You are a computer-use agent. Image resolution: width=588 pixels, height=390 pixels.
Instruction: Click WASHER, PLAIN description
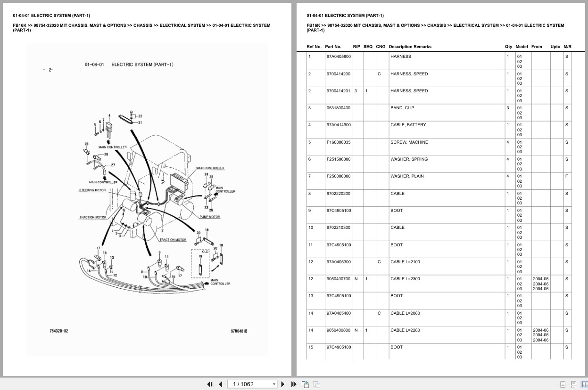[x=407, y=176]
